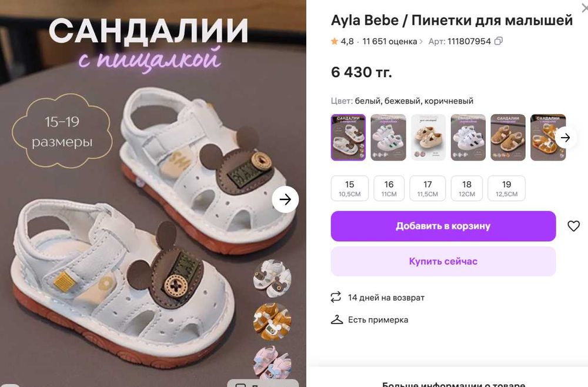The height and width of the screenshot is (387, 588).
Task: Click 'Купить сейчас' button
Action: [x=443, y=261]
